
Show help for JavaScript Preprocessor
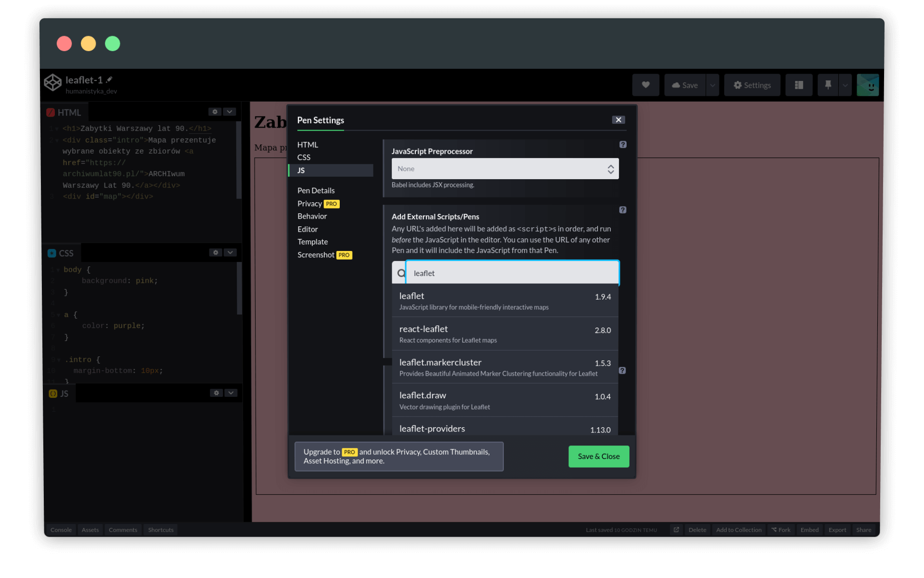click(x=623, y=144)
